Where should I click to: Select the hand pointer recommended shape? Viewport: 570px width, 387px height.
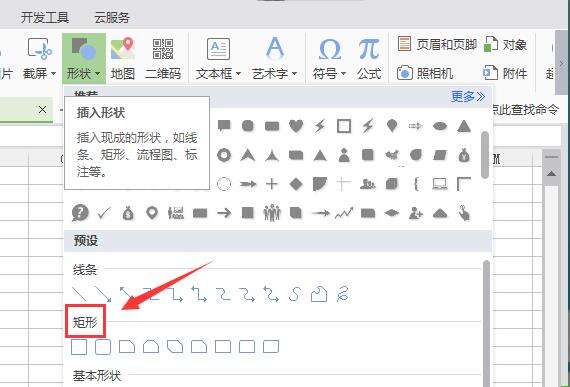[464, 213]
